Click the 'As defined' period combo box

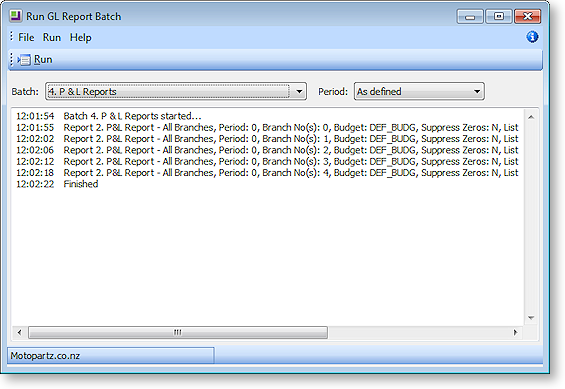point(419,91)
